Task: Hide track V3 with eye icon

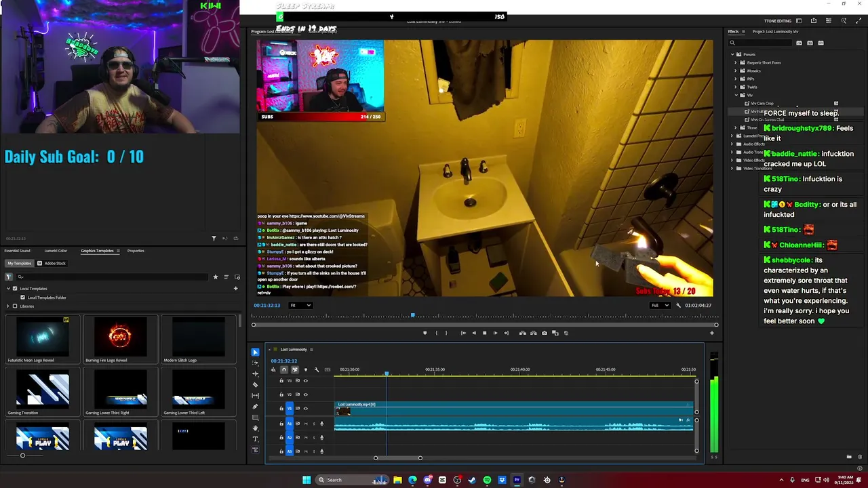Action: (305, 381)
